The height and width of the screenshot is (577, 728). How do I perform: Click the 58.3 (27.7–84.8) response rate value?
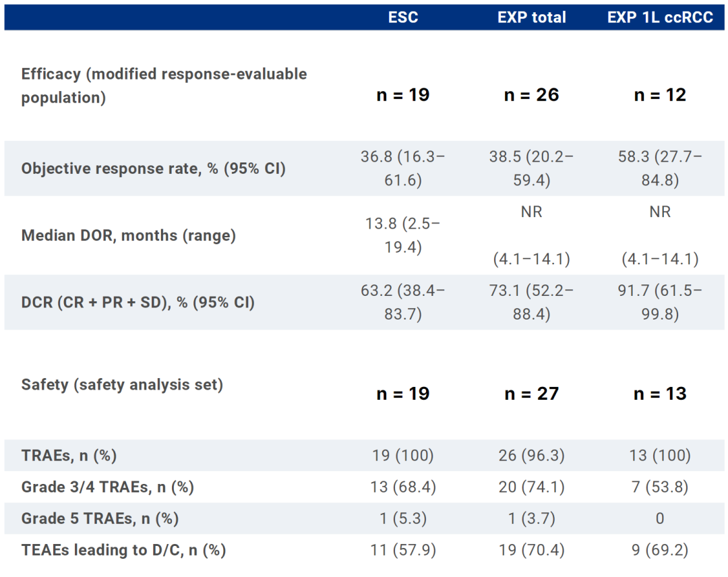(x=660, y=169)
